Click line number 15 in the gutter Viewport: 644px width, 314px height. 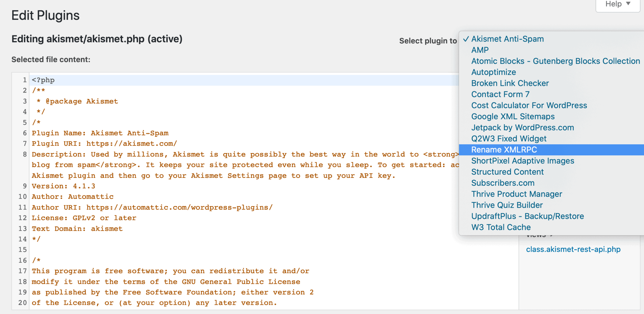[23, 250]
